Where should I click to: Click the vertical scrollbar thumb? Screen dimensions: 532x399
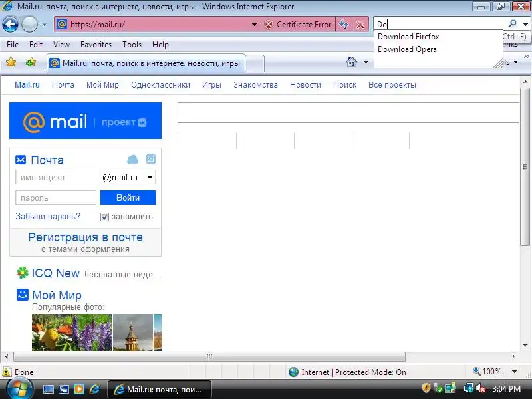click(525, 167)
